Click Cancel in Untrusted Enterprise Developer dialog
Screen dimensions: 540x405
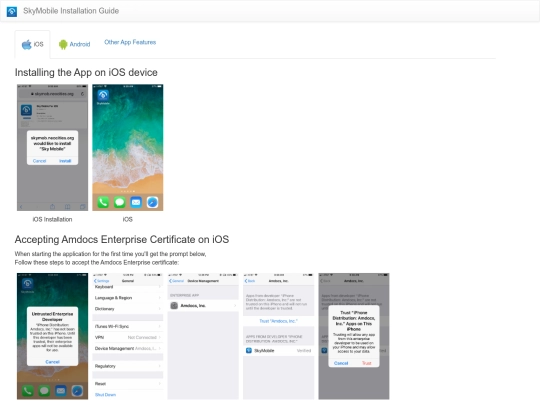click(x=52, y=362)
